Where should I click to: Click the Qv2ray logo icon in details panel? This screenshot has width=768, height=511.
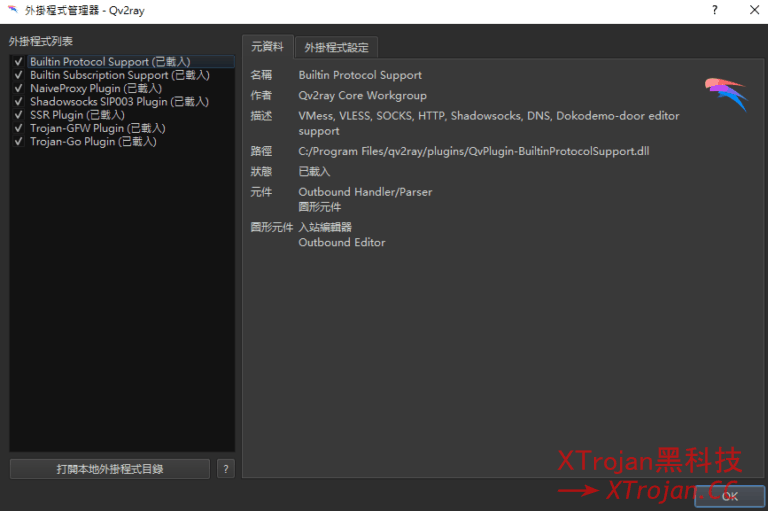725,94
